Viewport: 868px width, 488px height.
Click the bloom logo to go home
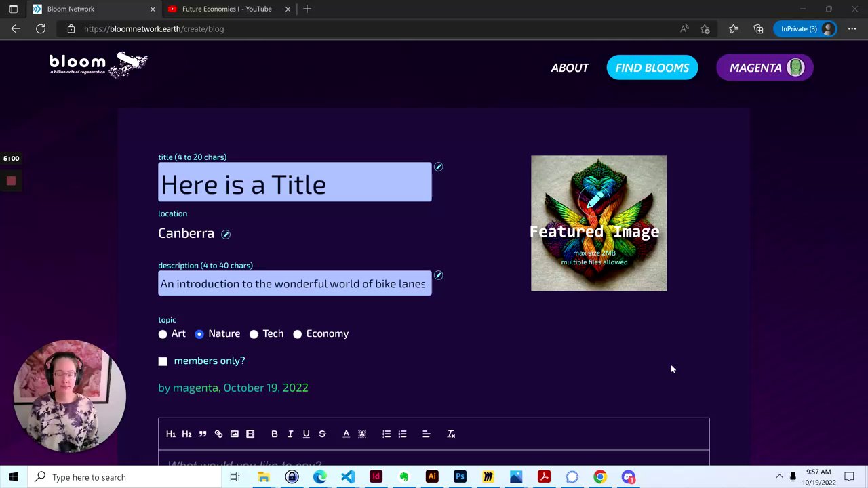coord(98,64)
